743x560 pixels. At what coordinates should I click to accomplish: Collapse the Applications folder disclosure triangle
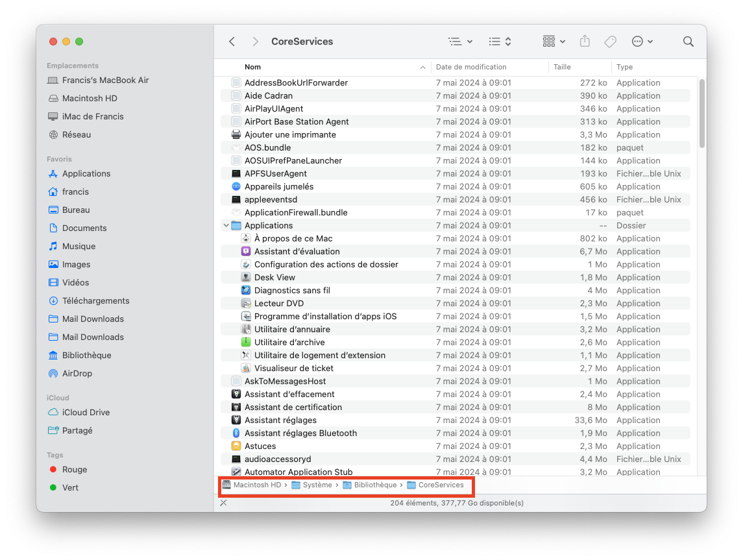click(226, 226)
